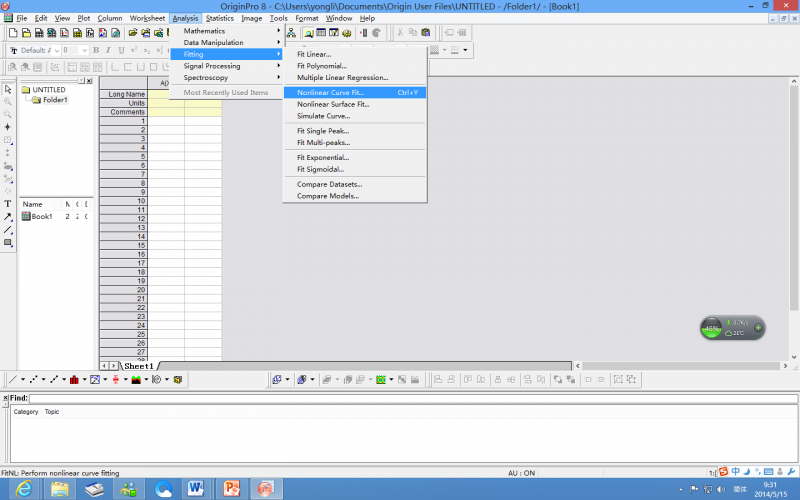Select the Pointer tool
The width and height of the screenshot is (800, 500).
point(8,89)
